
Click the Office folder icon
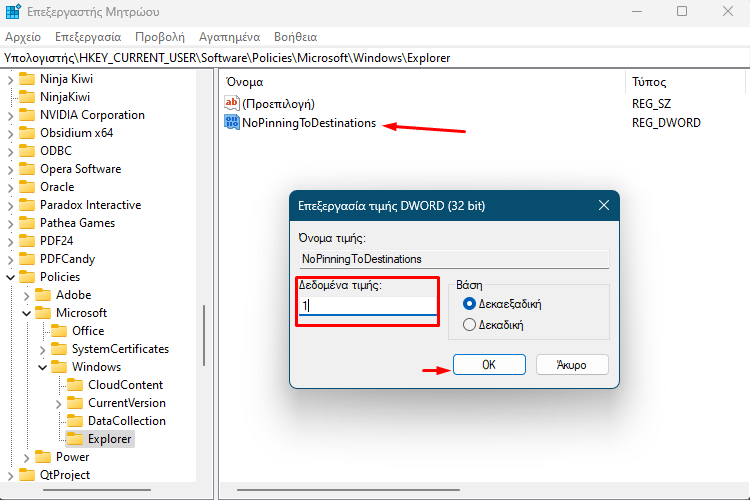pos(59,331)
